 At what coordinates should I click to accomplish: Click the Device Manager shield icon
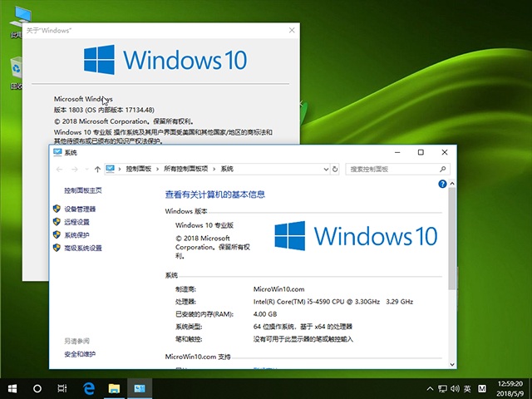57,209
